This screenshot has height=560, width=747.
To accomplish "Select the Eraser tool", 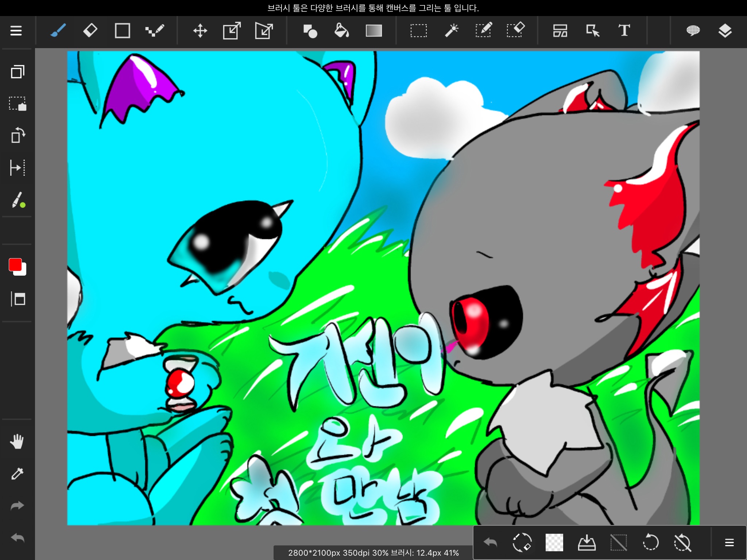I will [90, 31].
